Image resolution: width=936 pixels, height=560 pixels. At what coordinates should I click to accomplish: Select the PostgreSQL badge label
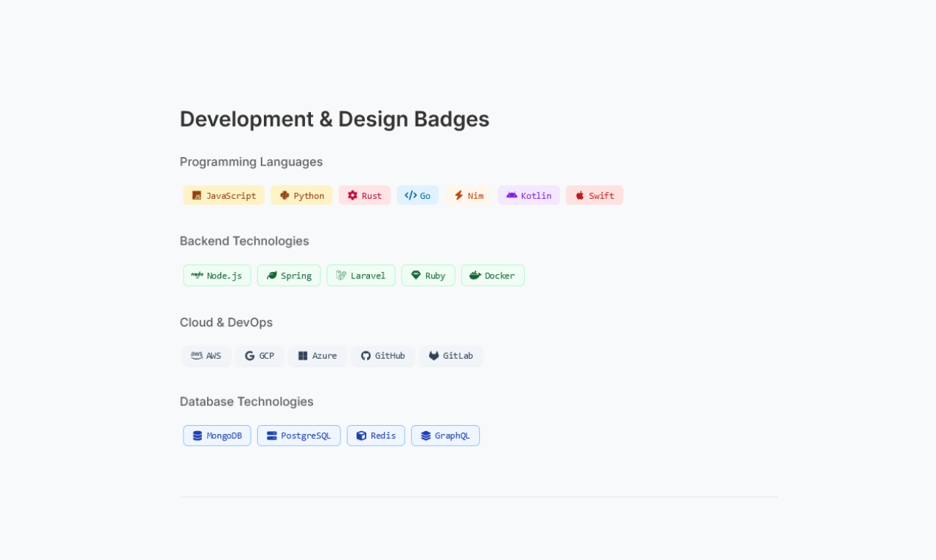(x=306, y=435)
